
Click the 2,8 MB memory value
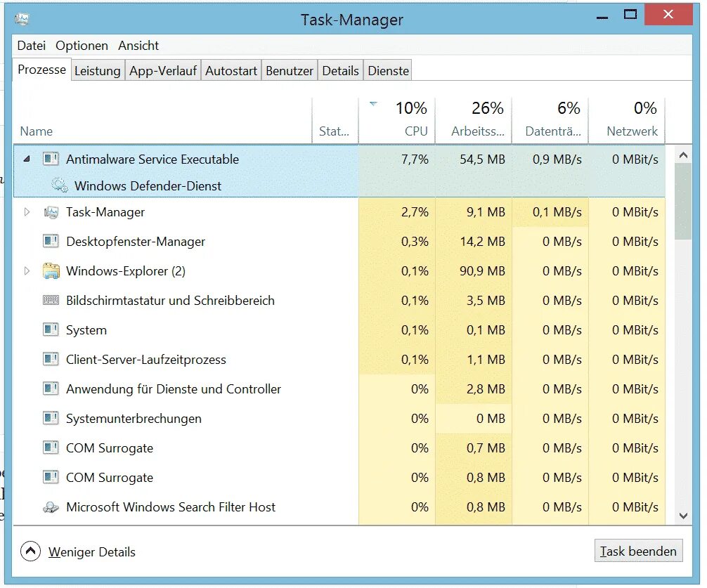point(486,389)
